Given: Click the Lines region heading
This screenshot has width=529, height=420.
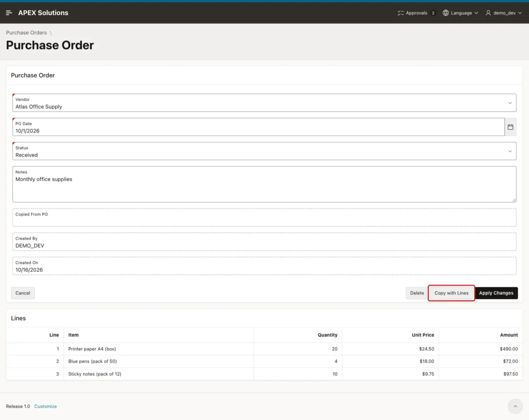Looking at the screenshot, I should (18, 318).
